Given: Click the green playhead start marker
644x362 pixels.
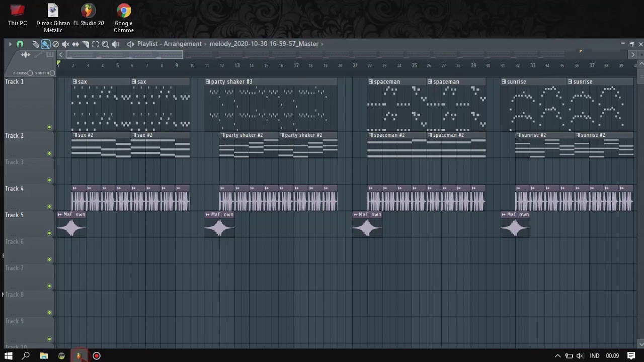Looking at the screenshot, I should tap(58, 63).
